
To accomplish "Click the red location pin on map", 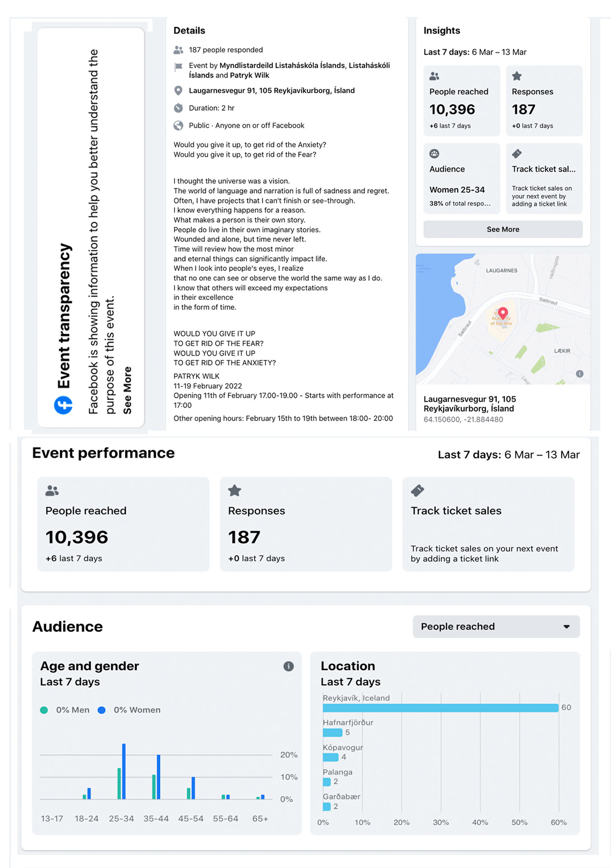I will [x=502, y=313].
